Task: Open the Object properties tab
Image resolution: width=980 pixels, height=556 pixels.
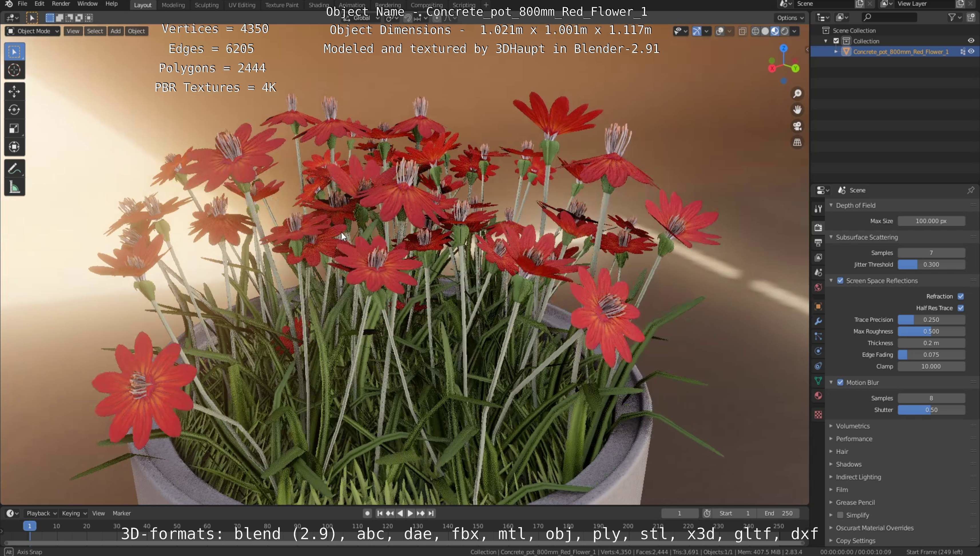Action: pyautogui.click(x=818, y=306)
